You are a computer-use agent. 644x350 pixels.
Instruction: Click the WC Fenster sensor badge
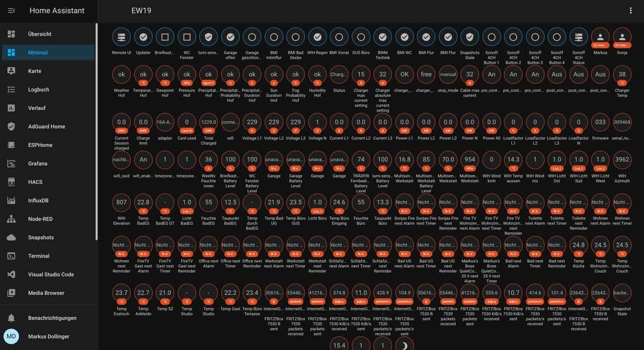[187, 37]
